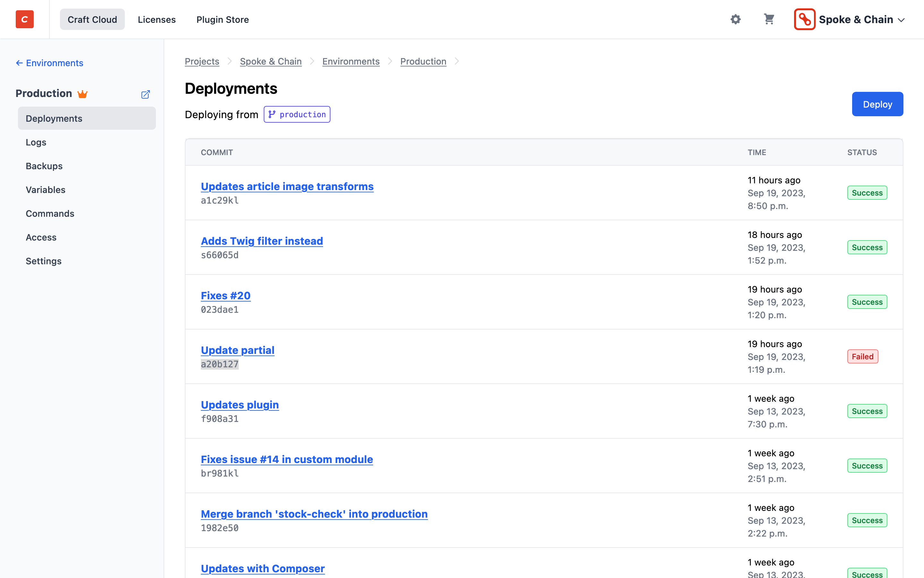Click commit hash a20b127
Screen dimensions: 924x578
click(219, 364)
